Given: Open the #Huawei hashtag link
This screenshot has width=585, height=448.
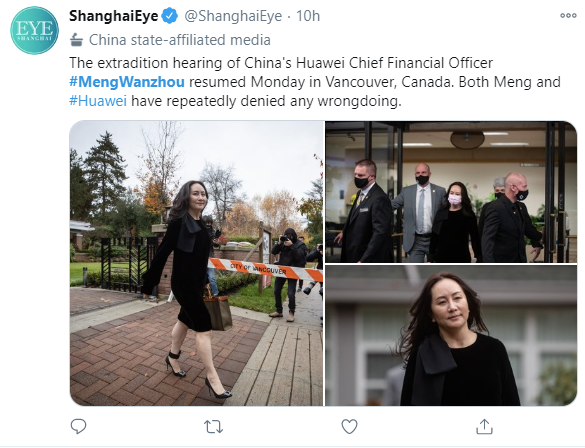Looking at the screenshot, I should coord(98,101).
